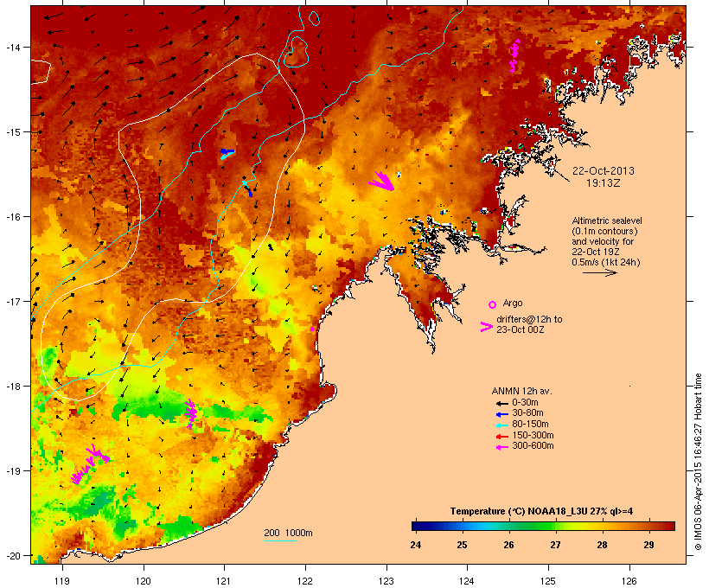
Task: Click the cyan 200m isobath legend line
Action: [x=280, y=540]
